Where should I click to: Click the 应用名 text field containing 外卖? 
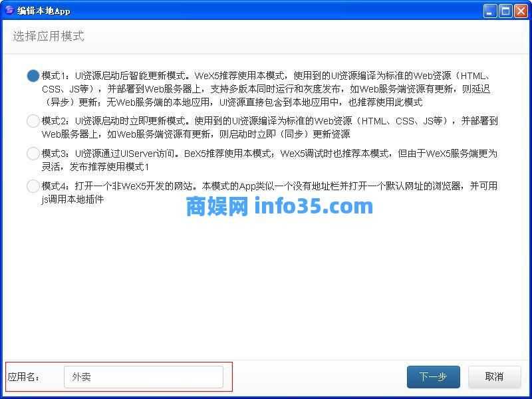144,376
